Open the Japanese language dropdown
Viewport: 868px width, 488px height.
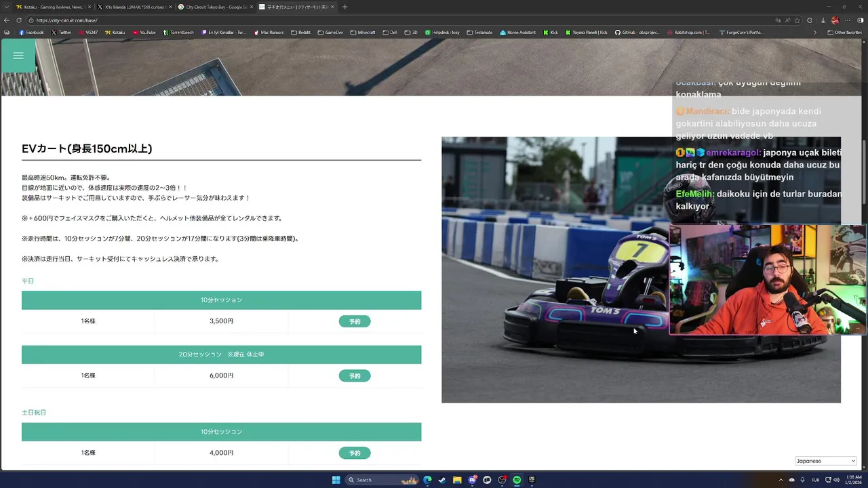[825, 461]
